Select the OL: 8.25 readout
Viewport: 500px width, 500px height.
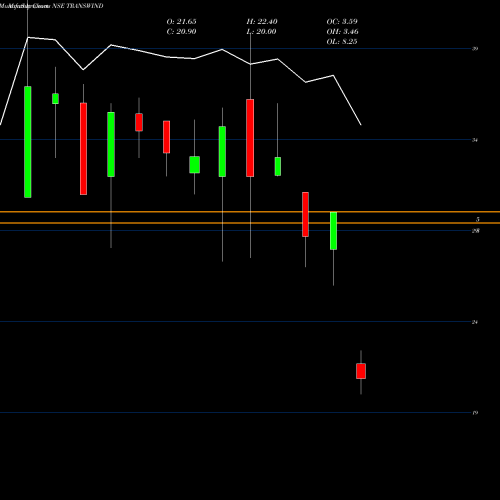(x=342, y=42)
